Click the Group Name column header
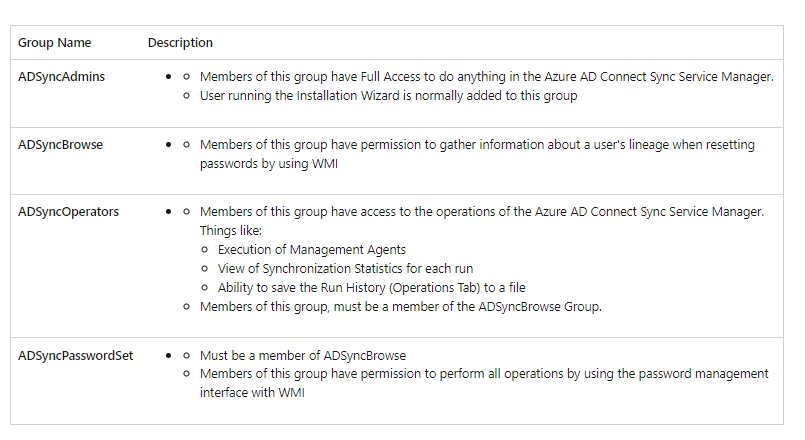This screenshot has width=805, height=440. pos(54,43)
